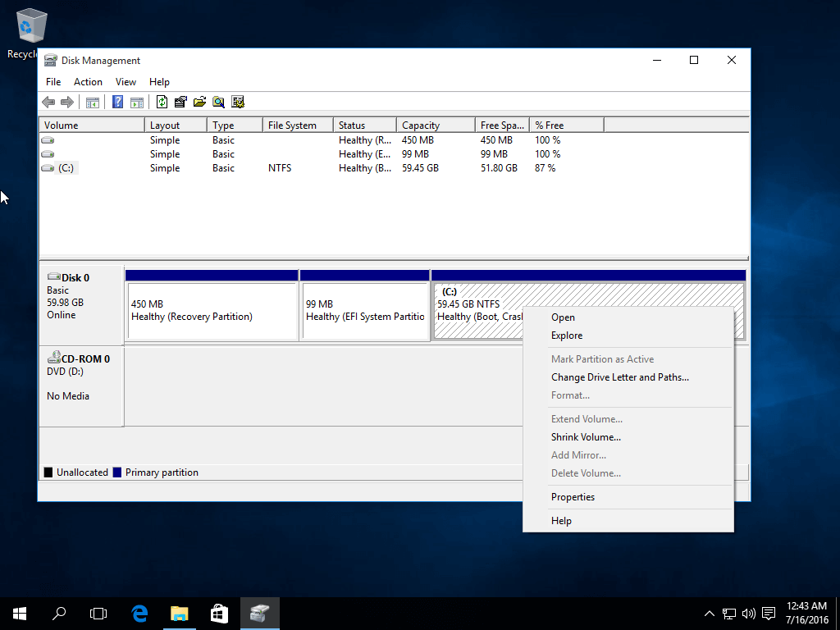Click the rightmost toolbar settings icon

pyautogui.click(x=238, y=103)
